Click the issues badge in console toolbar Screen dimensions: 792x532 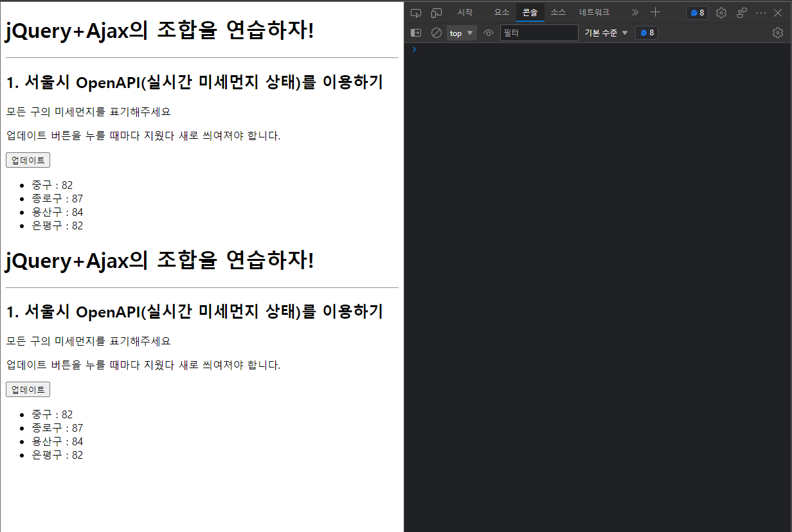[x=647, y=33]
